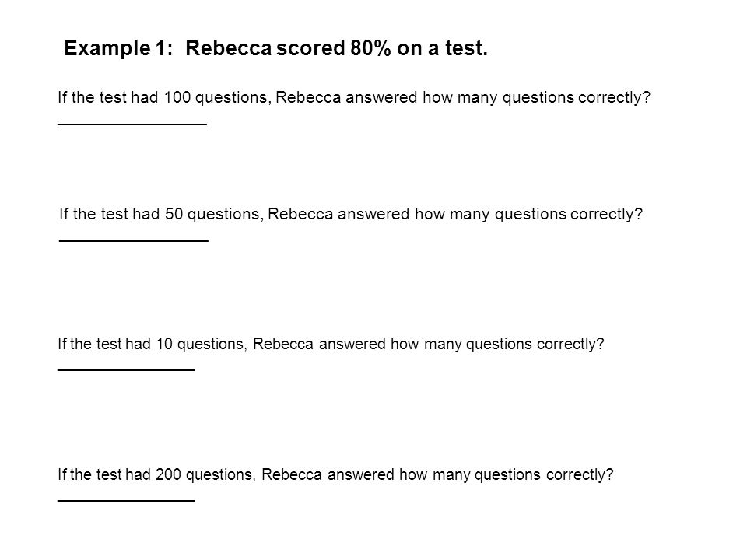Select the '200 questions' sentence text
Viewport: 747px width, 560px height.
pos(336,474)
